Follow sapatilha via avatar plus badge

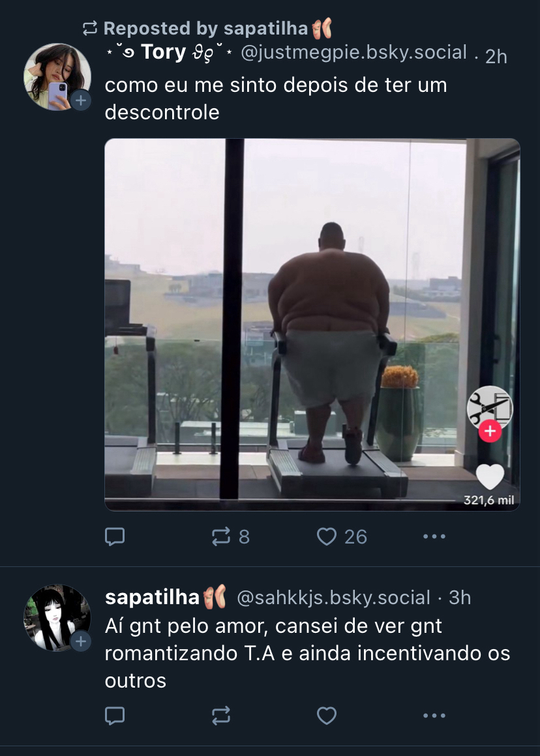[81, 641]
